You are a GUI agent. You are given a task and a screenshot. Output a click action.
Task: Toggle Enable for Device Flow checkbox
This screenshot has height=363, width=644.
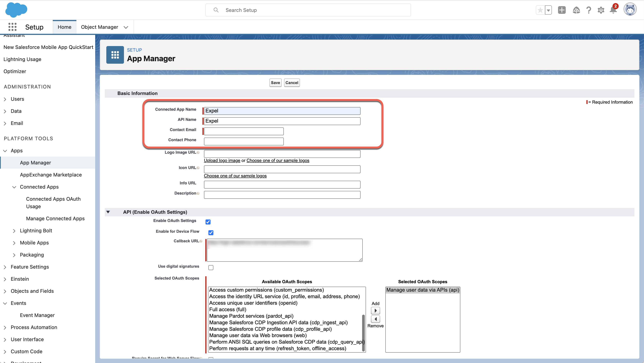pyautogui.click(x=211, y=233)
